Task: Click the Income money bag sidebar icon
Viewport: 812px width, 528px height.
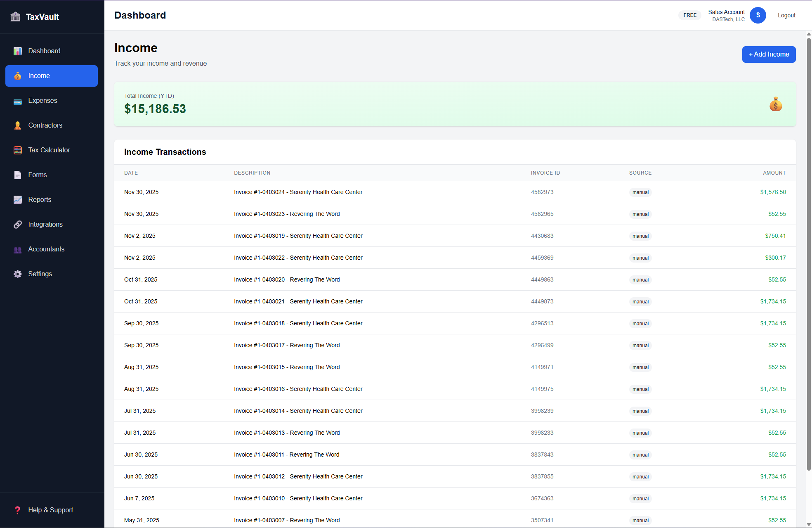Action: tap(18, 76)
